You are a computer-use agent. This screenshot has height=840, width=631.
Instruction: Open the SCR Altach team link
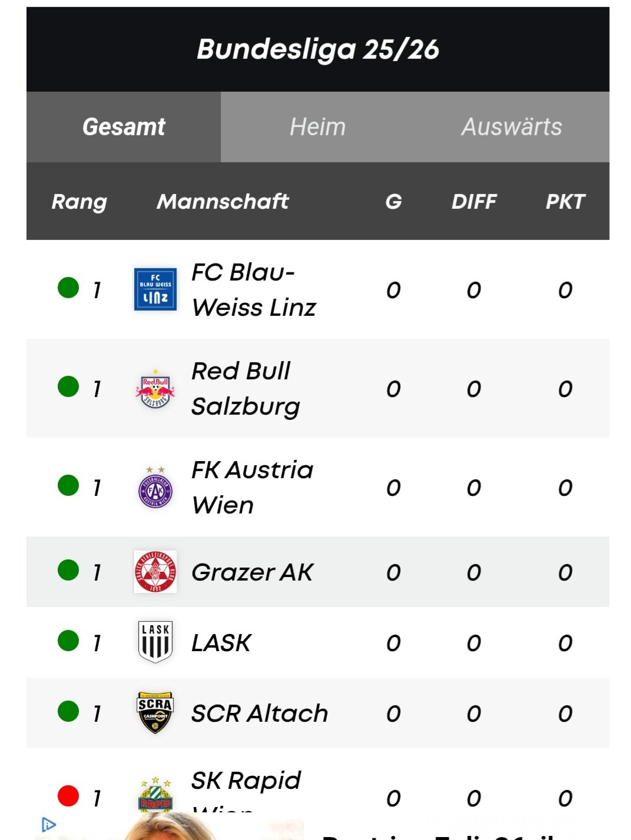click(x=260, y=714)
